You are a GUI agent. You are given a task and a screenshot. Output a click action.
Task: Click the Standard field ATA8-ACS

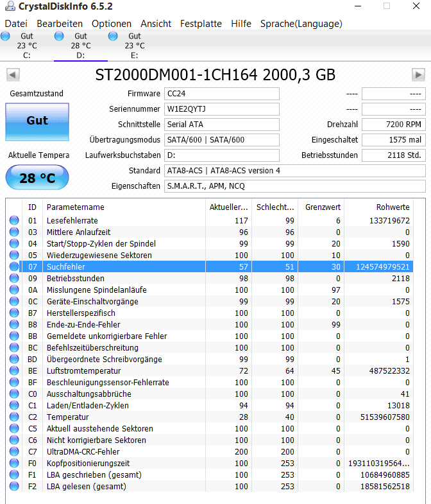295,171
